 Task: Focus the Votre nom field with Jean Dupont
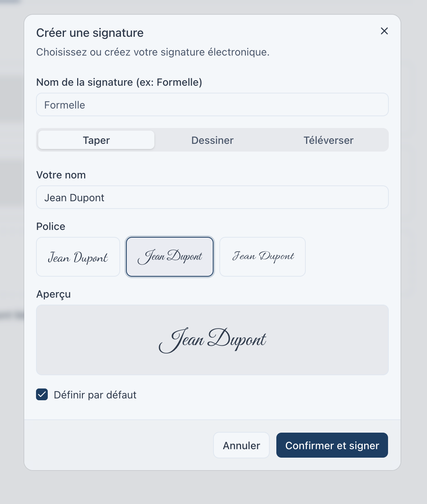(212, 198)
